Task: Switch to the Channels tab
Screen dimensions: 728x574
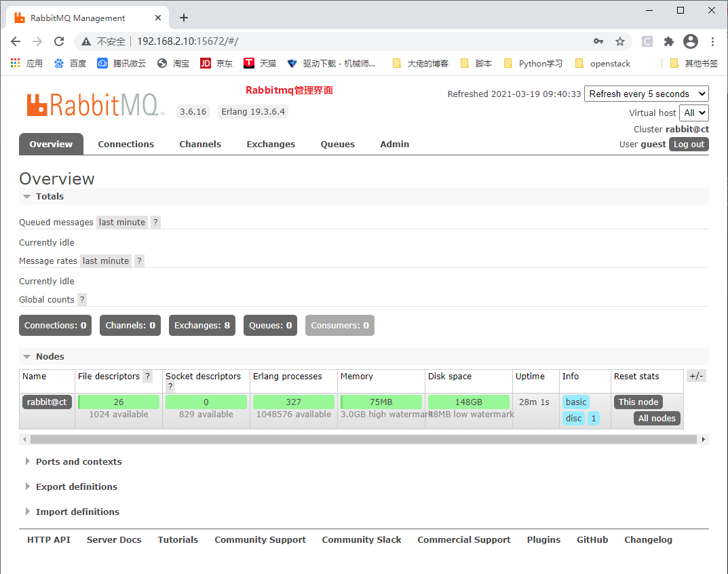Action: tap(200, 144)
